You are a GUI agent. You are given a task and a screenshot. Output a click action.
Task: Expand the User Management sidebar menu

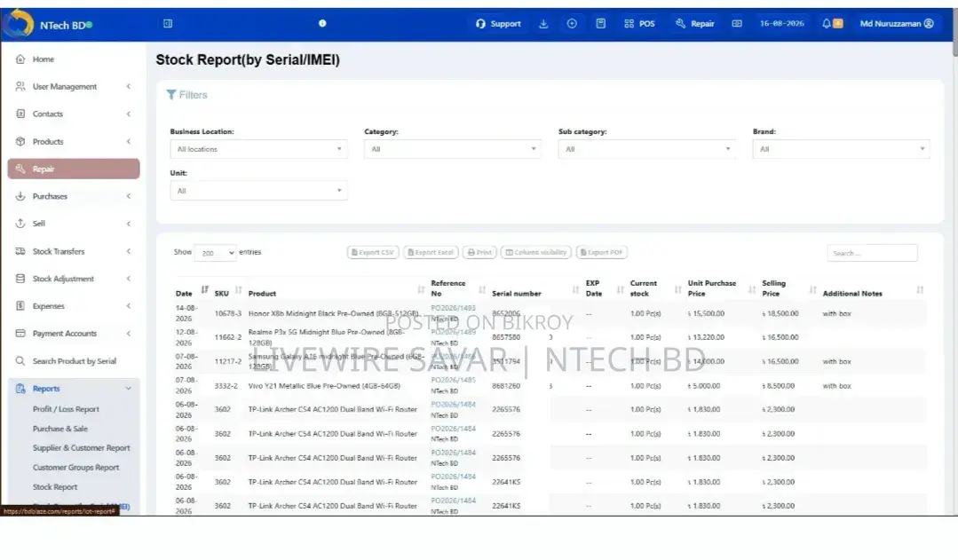(x=74, y=87)
